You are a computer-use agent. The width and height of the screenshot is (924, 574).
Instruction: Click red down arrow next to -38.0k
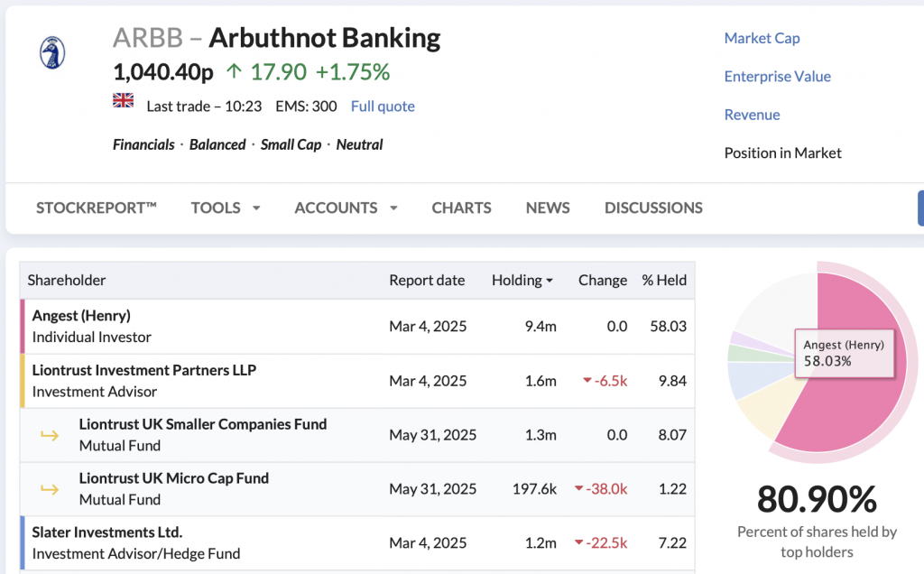point(579,489)
